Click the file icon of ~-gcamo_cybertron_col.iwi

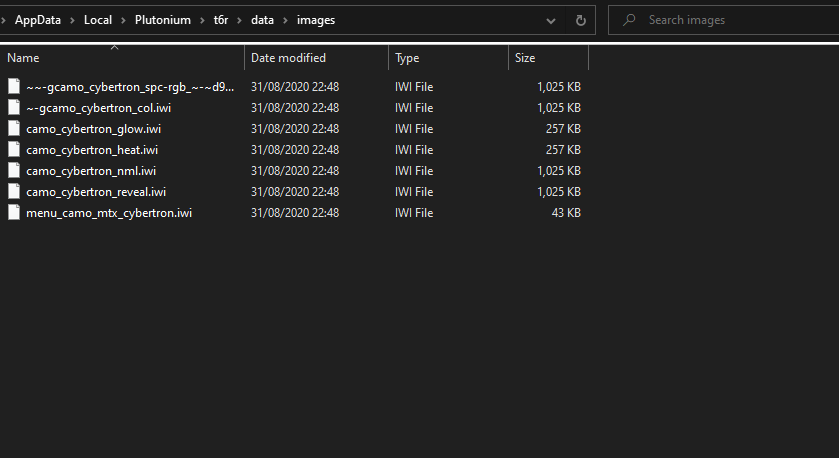(14, 108)
